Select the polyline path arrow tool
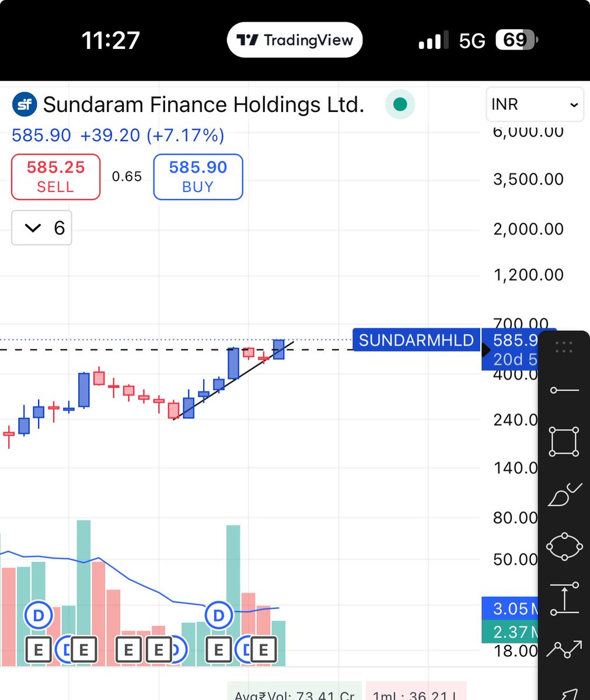The height and width of the screenshot is (700, 590). (564, 649)
